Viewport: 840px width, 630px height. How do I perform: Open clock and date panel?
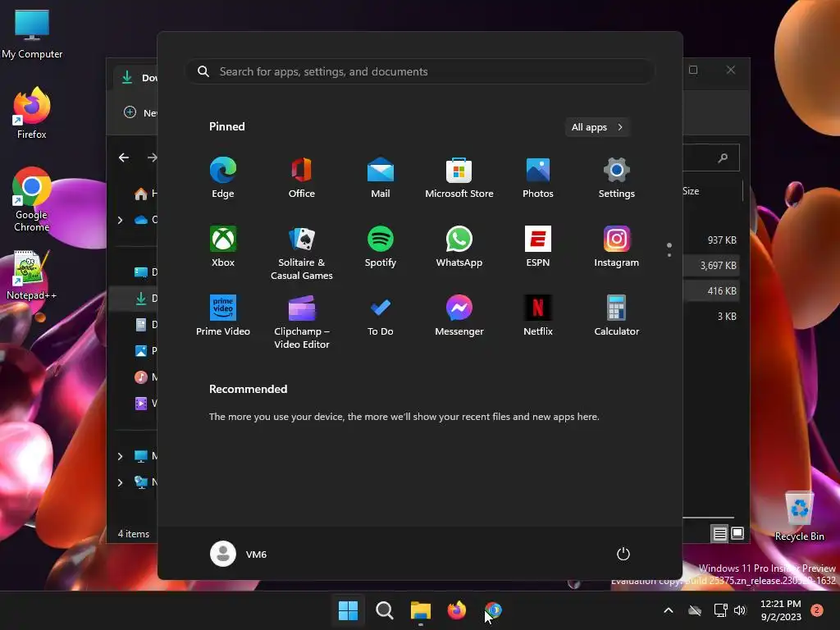[781, 610]
